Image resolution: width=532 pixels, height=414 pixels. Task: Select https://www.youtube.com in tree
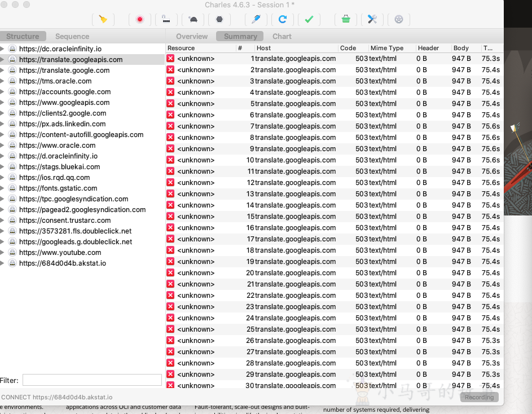[x=60, y=253]
